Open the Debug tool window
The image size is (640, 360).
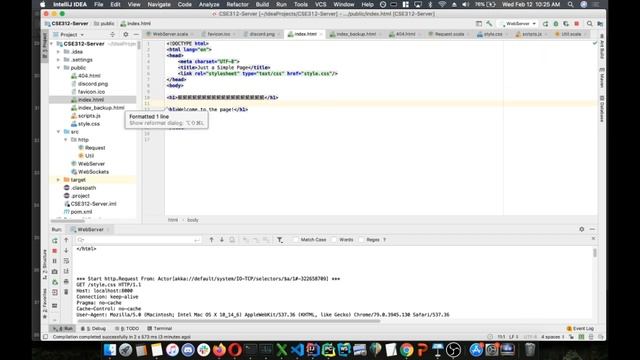click(93, 328)
